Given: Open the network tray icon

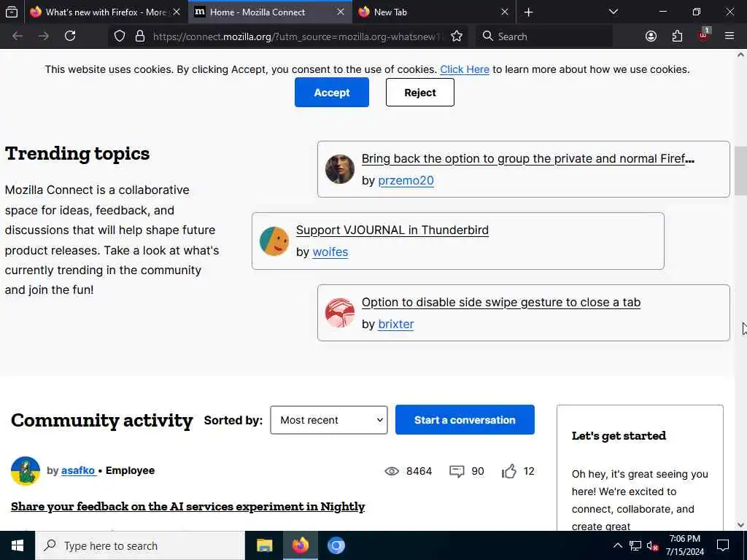Looking at the screenshot, I should 635,545.
